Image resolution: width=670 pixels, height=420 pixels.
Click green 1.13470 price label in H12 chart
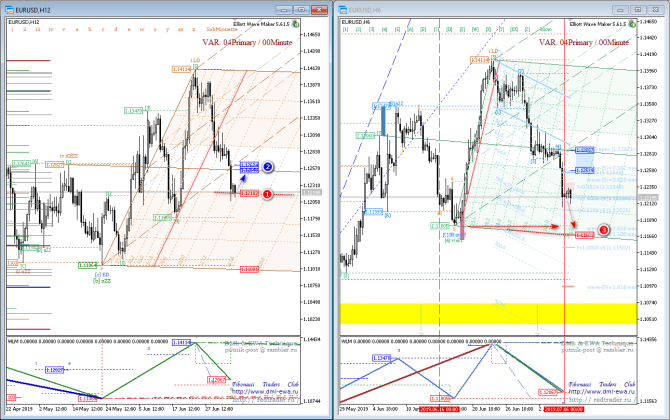coord(133,111)
